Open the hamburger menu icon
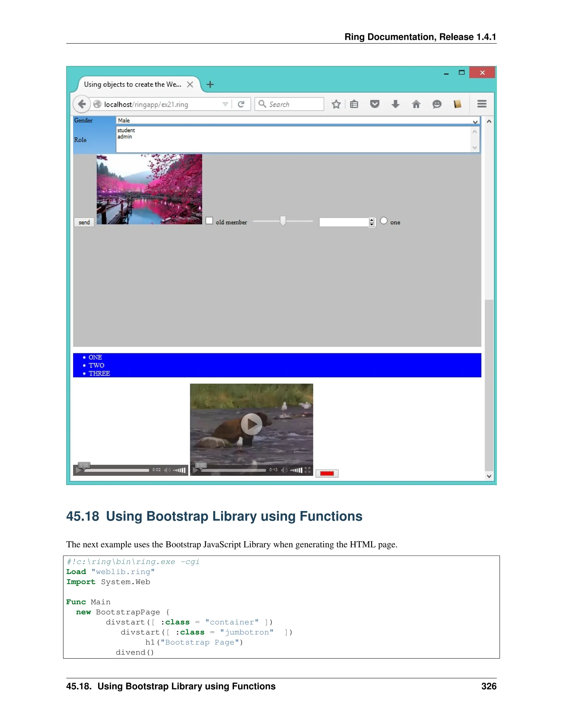 click(x=482, y=104)
